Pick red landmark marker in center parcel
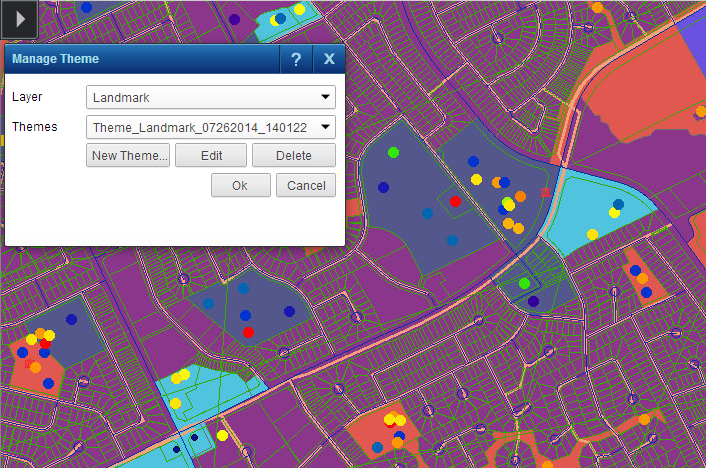706x468 pixels. (455, 202)
